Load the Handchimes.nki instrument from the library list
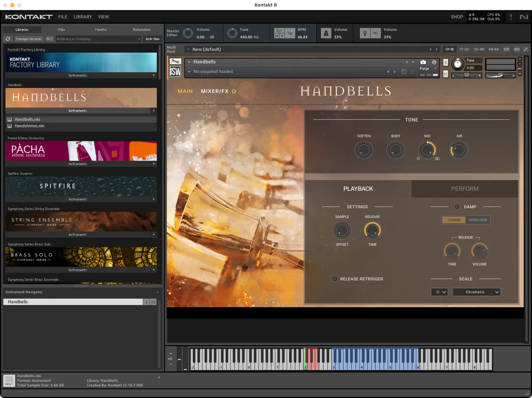The image size is (532, 398). [x=29, y=126]
